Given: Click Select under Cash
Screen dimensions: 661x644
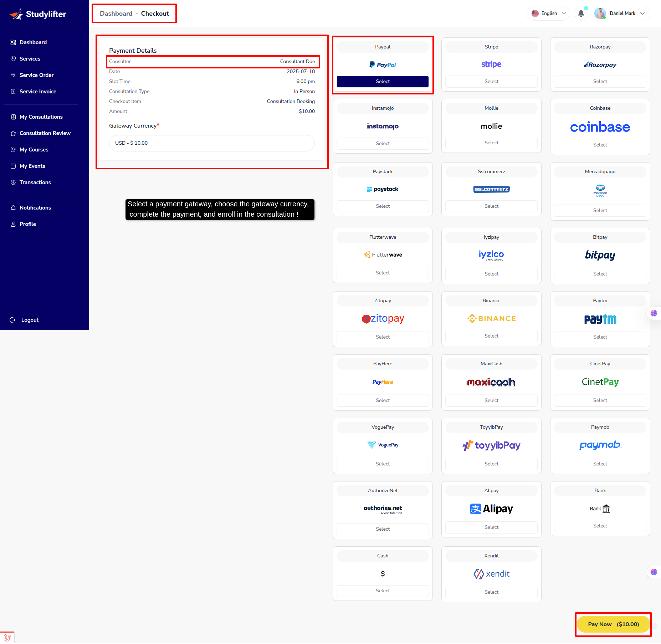Looking at the screenshot, I should 383,591.
